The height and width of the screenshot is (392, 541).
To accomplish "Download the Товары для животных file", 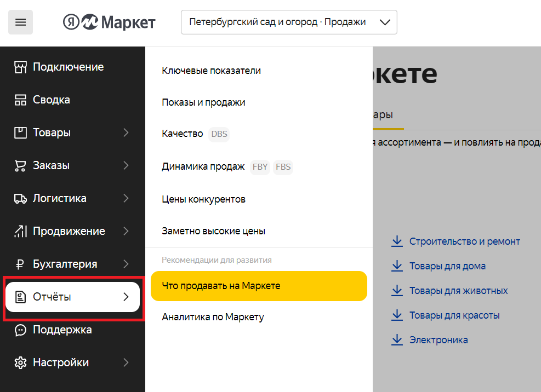I will pos(459,291).
